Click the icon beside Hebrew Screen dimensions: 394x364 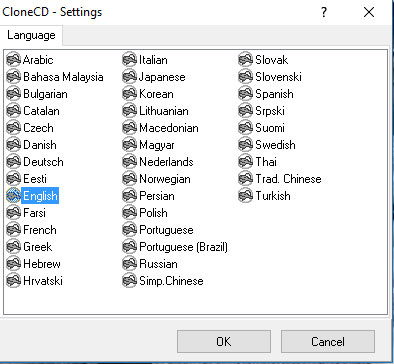13,264
